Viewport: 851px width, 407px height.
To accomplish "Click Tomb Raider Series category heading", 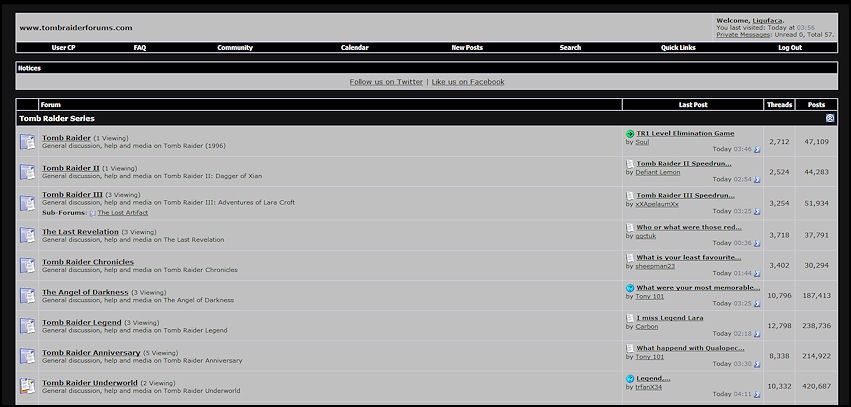I will point(57,118).
